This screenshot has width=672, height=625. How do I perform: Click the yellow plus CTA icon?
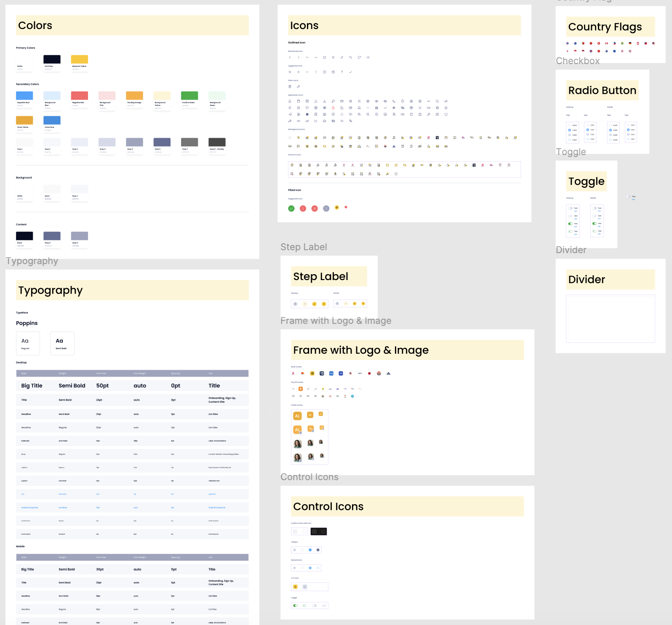pos(295,587)
